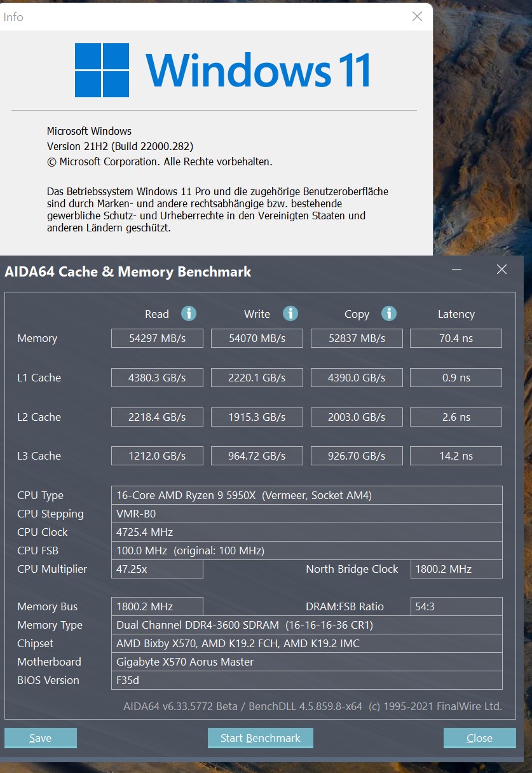
Task: Close the AIDA64 window with the X
Action: 501,270
